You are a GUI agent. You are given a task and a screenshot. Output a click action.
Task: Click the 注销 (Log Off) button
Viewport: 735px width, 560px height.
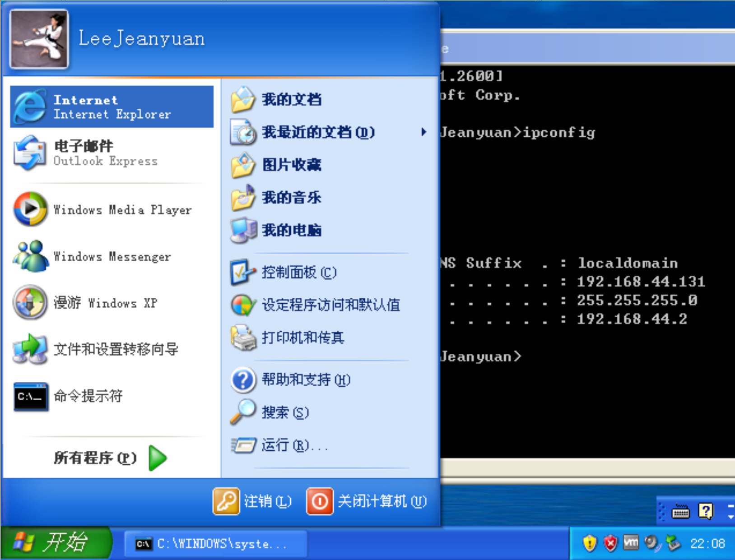[x=253, y=500]
